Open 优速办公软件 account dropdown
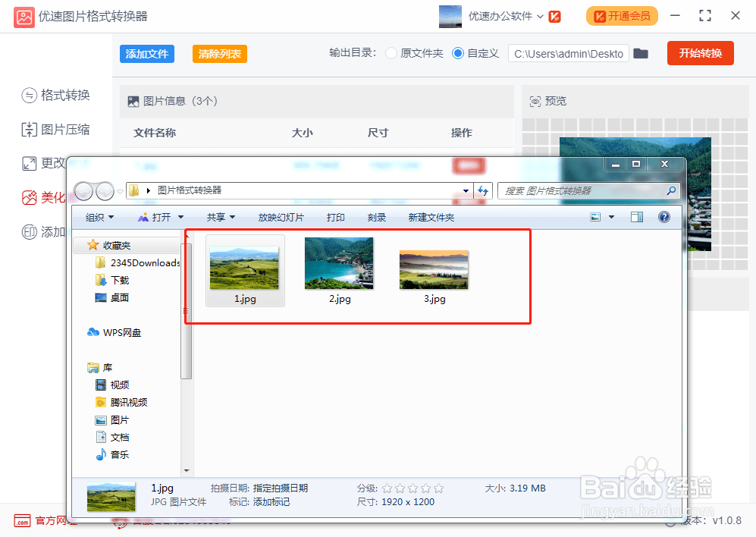The image size is (756, 537). click(506, 16)
